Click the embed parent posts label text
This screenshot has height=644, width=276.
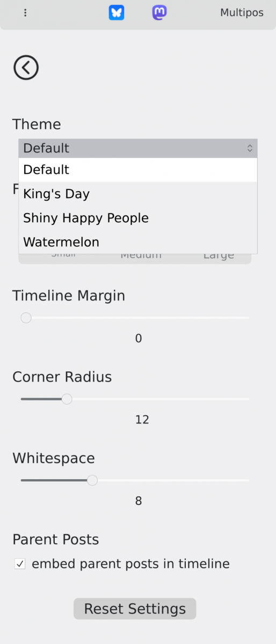click(130, 564)
